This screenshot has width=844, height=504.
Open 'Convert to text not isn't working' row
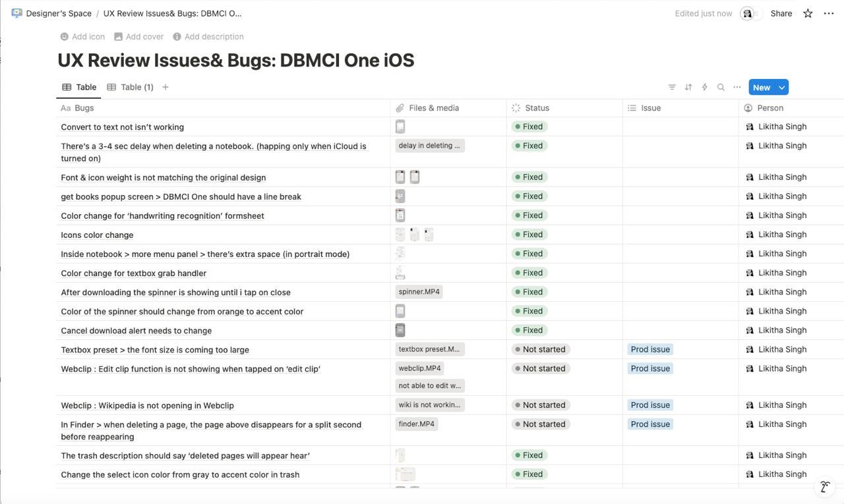coord(123,127)
